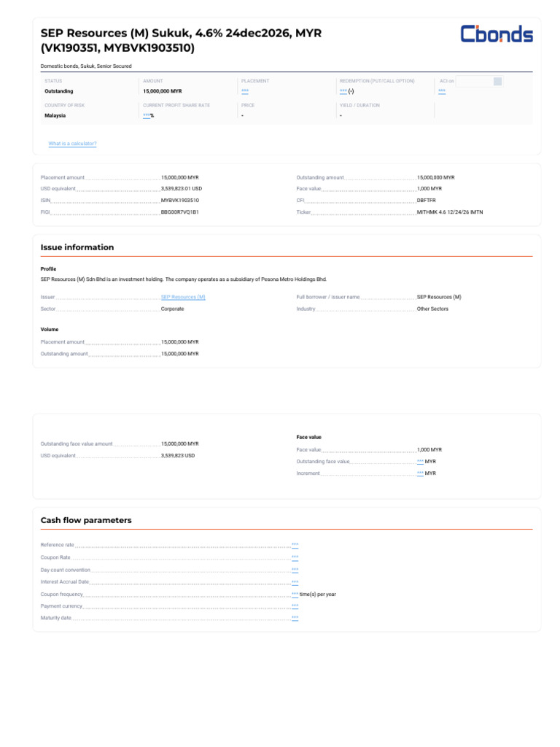560x747 pixels.
Task: Open the SEP Resources (M) issuer link
Action: (x=183, y=297)
